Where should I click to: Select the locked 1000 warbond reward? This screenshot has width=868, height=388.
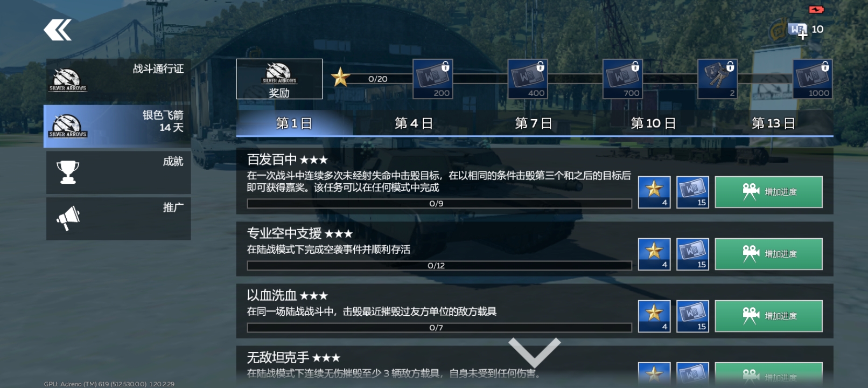[813, 79]
